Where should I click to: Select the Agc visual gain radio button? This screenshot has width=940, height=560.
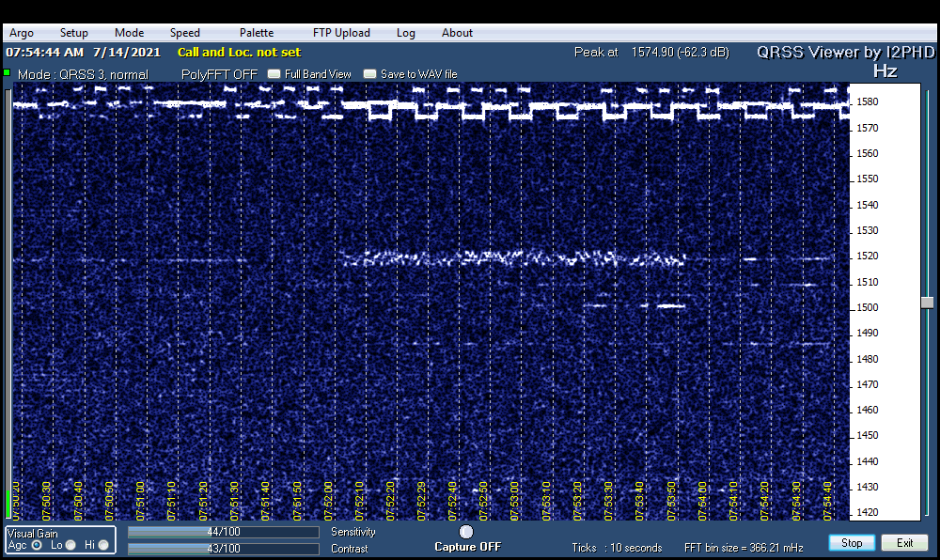point(38,545)
